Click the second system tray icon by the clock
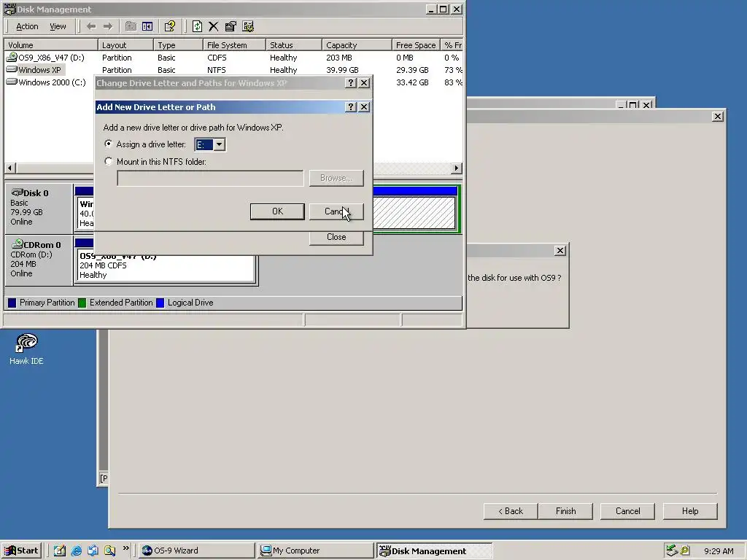747x560 pixels. pyautogui.click(x=685, y=551)
